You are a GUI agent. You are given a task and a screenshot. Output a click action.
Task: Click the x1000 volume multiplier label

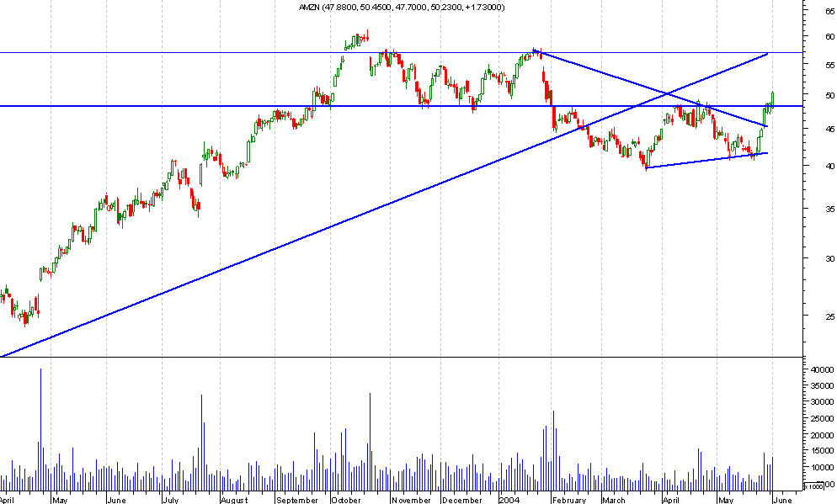[813, 486]
